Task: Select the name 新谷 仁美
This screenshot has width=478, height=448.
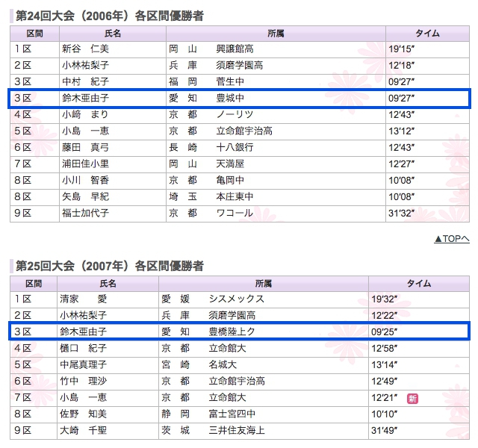Action: [85, 49]
